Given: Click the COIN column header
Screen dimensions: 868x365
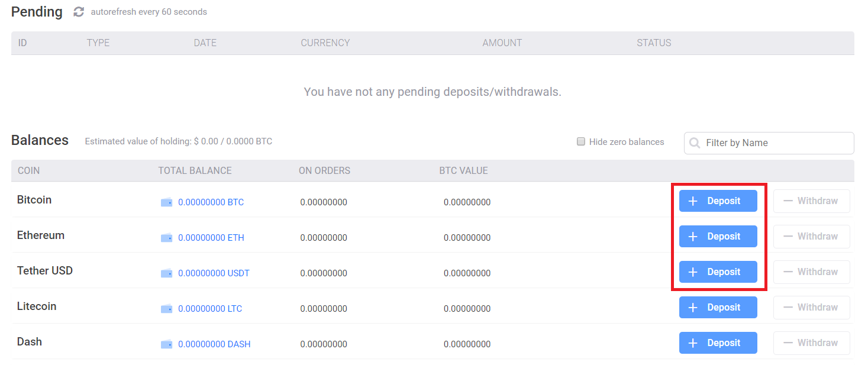Looking at the screenshot, I should [x=28, y=171].
